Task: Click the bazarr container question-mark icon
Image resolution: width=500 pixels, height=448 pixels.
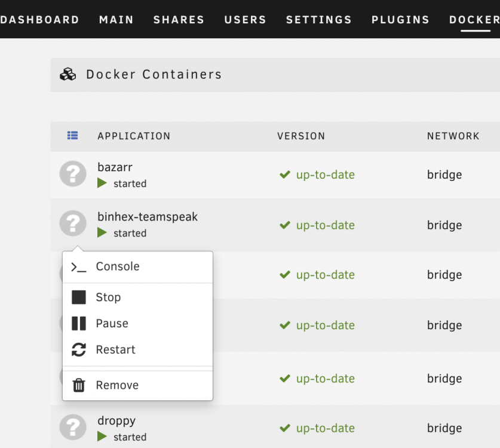Action: tap(73, 174)
